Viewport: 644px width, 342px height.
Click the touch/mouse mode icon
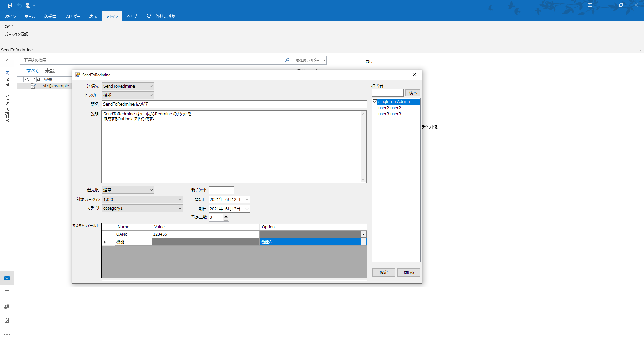point(28,5)
